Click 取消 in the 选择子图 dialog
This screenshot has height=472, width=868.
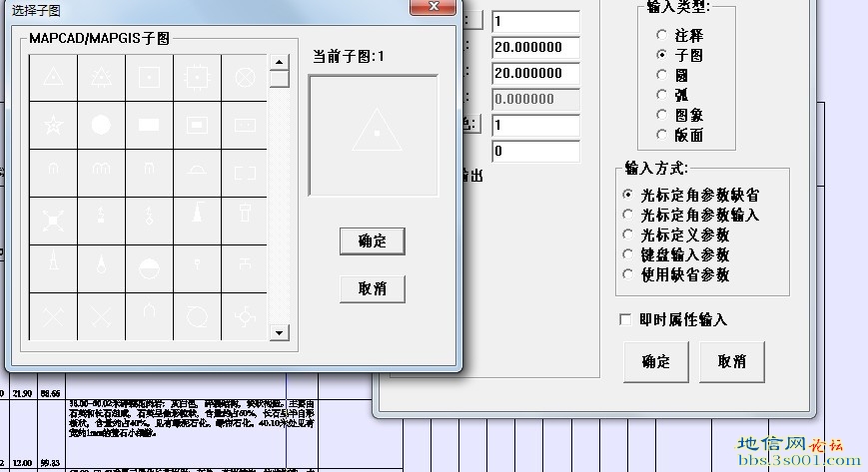point(372,288)
